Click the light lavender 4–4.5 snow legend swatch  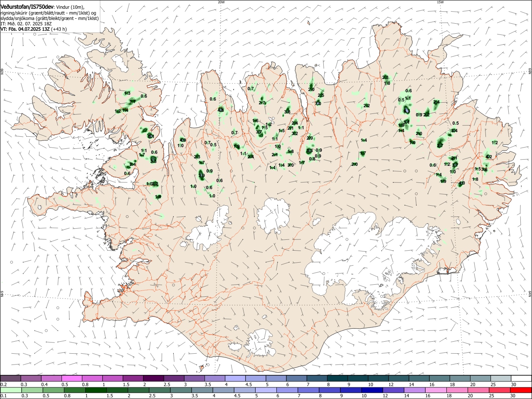[x=235, y=378]
